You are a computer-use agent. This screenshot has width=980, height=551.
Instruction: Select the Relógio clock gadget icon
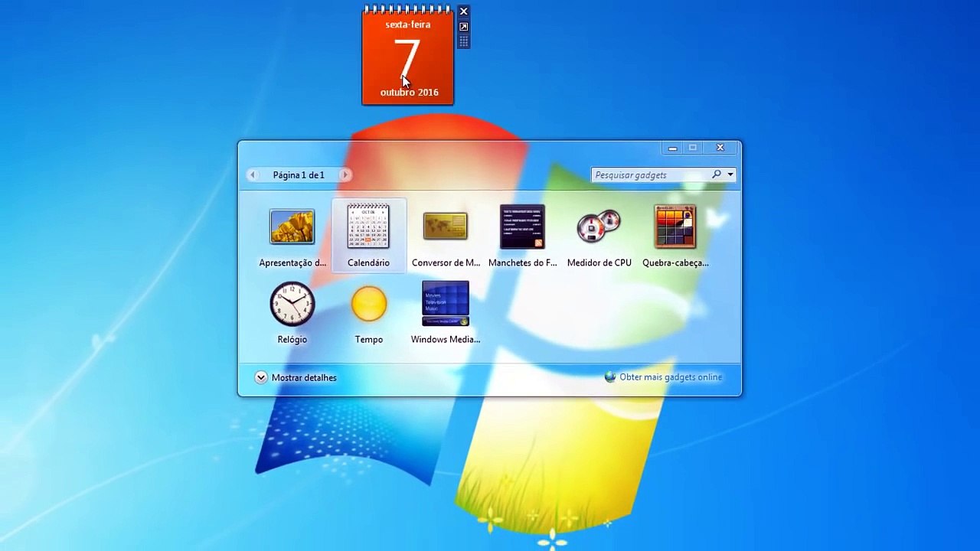click(292, 304)
